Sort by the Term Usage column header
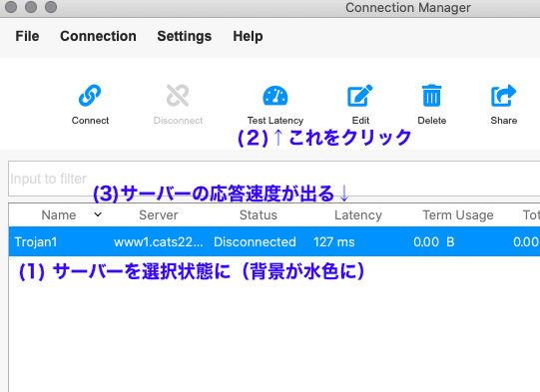This screenshot has width=540, height=392. point(458,215)
